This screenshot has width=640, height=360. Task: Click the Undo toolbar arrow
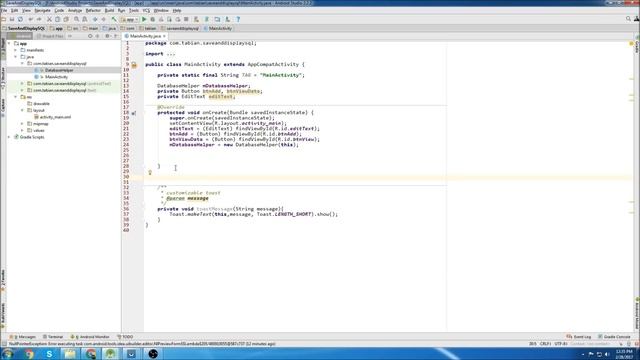point(31,19)
